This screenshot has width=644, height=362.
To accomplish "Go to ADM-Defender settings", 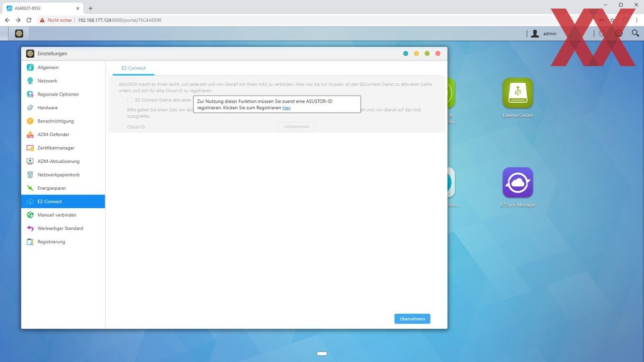I will (63, 134).
